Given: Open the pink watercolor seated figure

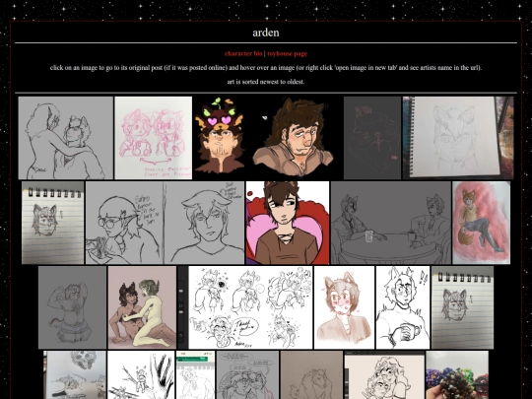Looking at the screenshot, I should tap(481, 223).
